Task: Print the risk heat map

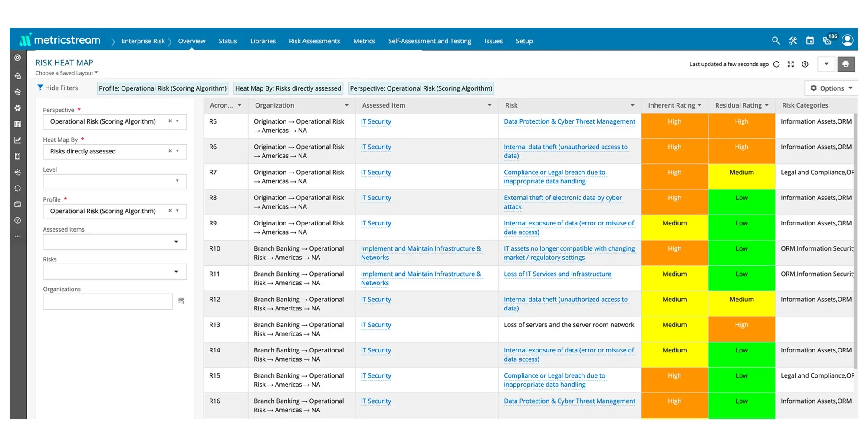Action: pos(846,64)
